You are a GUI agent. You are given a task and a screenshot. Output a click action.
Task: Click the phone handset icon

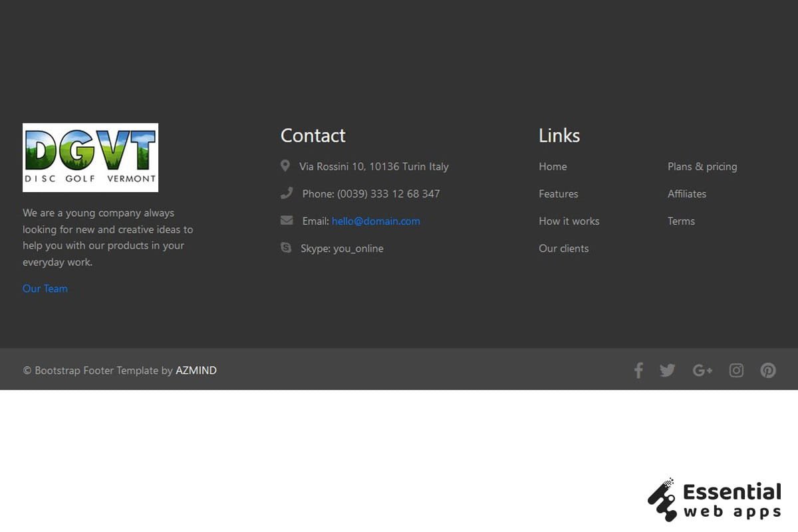click(287, 193)
